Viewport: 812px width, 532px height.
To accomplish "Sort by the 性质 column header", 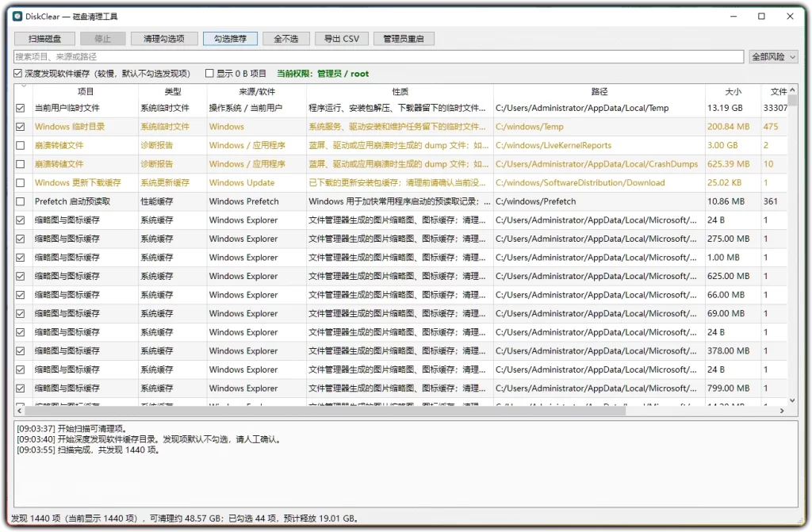I will pos(400,92).
